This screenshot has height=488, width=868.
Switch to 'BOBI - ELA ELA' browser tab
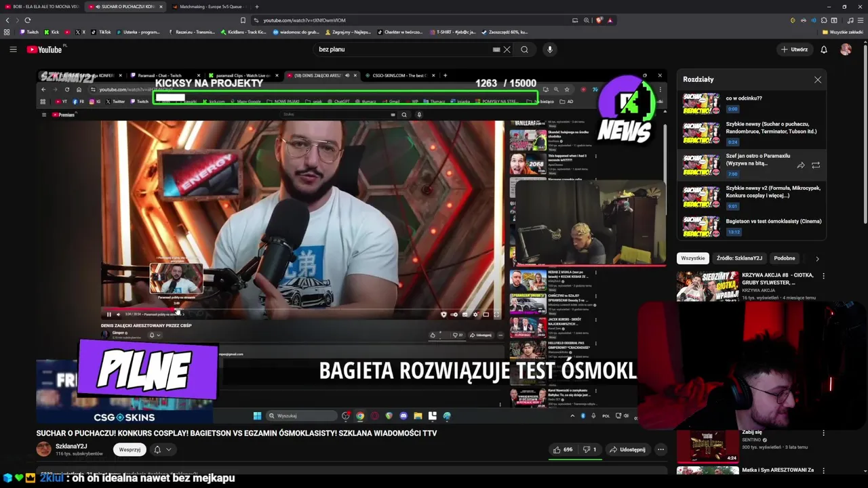(x=42, y=7)
